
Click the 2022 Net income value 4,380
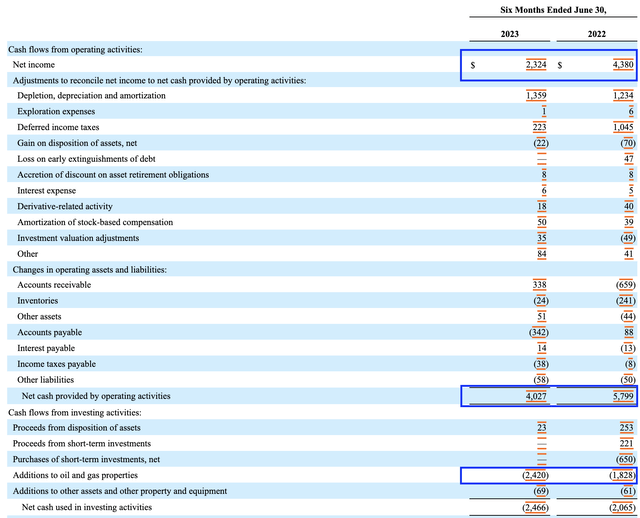pos(623,64)
